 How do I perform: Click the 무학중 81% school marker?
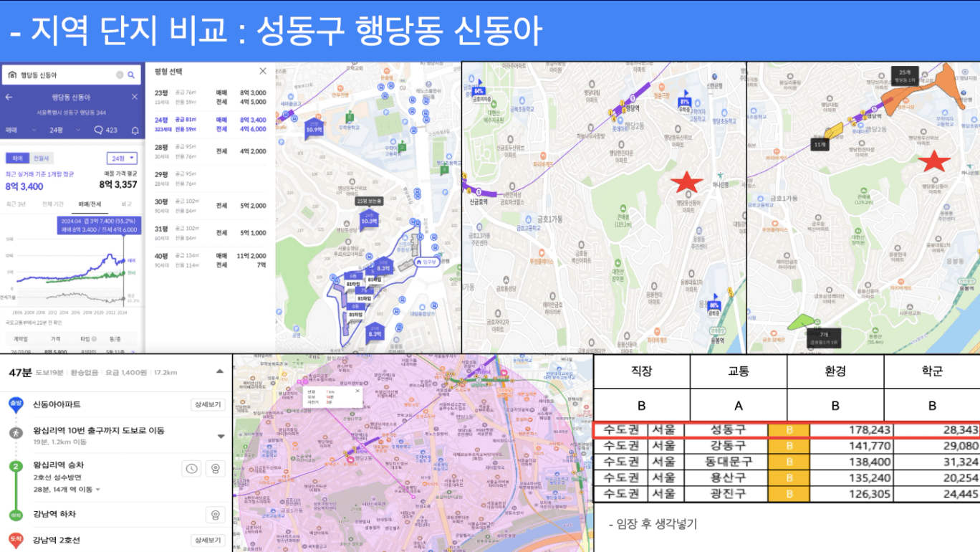684,102
